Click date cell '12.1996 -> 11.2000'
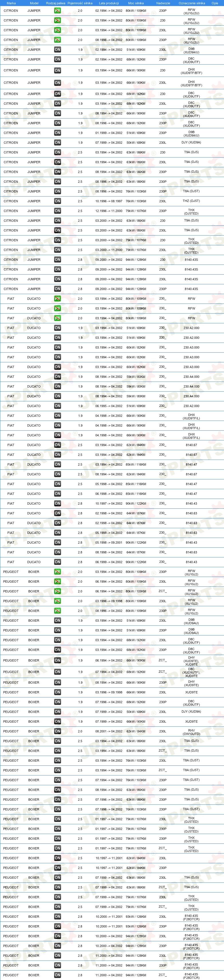Screen dimensions: 224x980 pyautogui.click(x=109, y=211)
